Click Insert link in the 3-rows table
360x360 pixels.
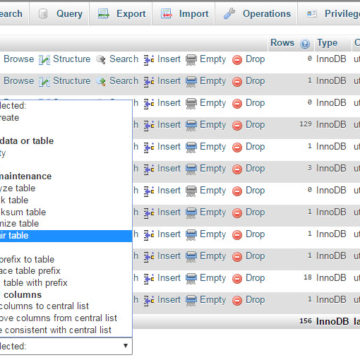[169, 169]
